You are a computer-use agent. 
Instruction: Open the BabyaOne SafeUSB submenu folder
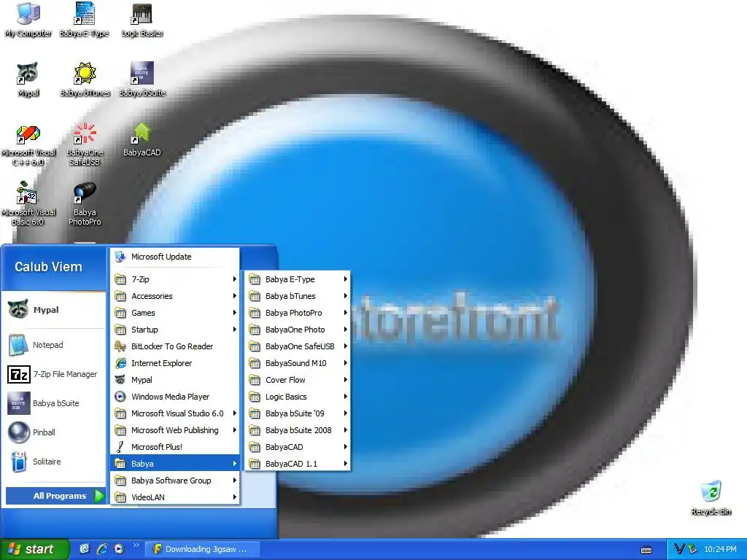(298, 346)
